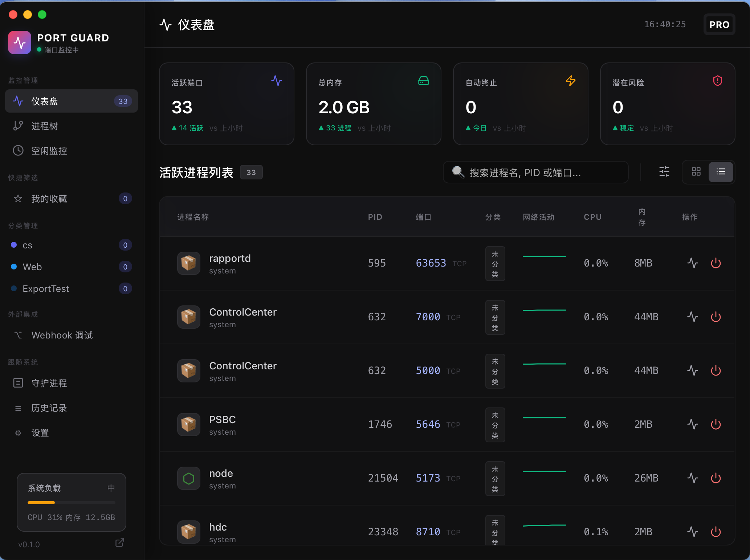Click the PRO badge

(719, 24)
